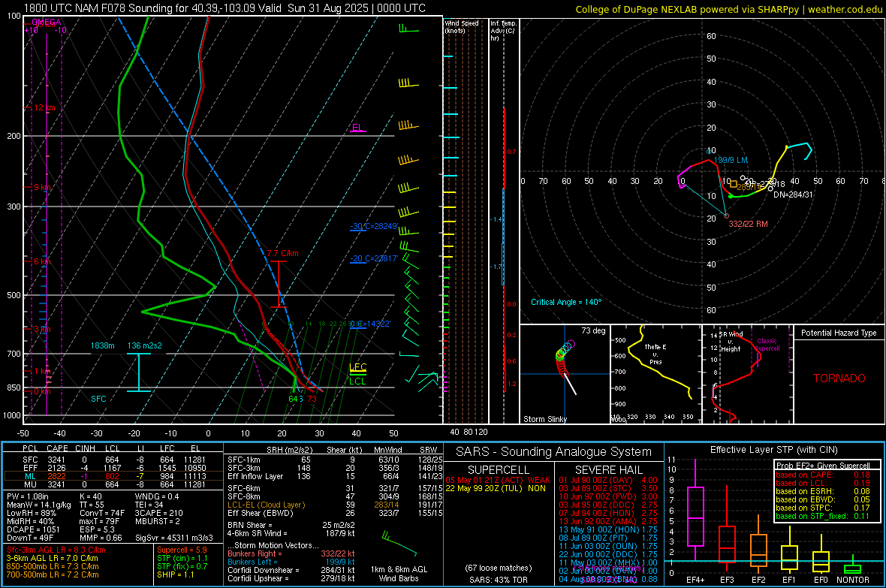886x588 pixels.
Task: Click the magenta EL level marker
Action: (358, 127)
